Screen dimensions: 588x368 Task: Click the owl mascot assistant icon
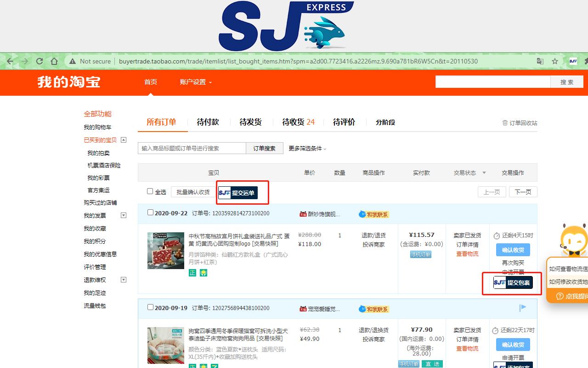click(x=574, y=240)
